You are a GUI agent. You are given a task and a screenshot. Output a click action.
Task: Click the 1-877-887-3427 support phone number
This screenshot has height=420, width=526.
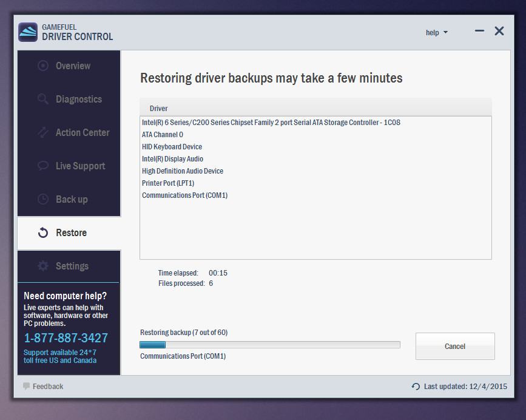[x=66, y=338]
